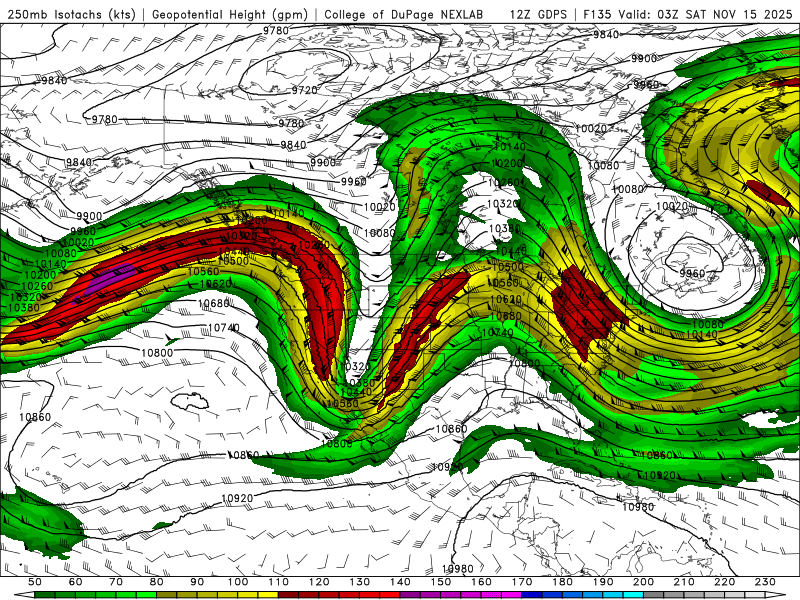Click the 170 kt value on color scale
Screen dimensions: 800x600
[522, 582]
